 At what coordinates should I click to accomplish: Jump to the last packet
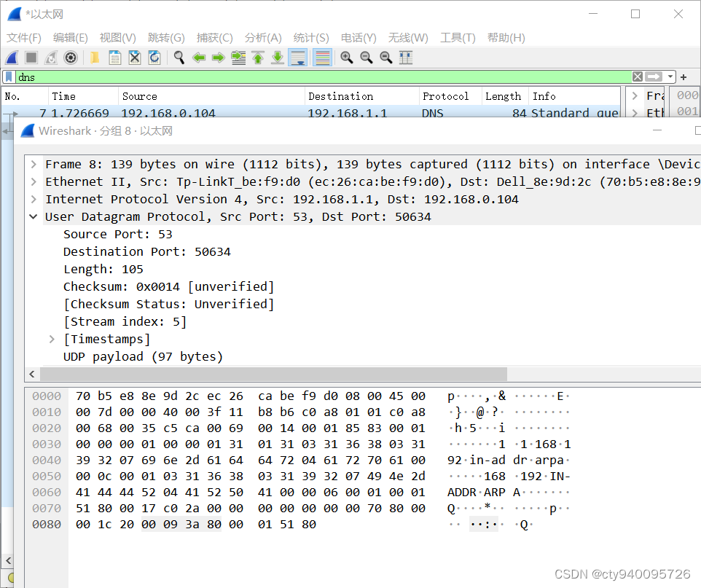click(x=278, y=58)
